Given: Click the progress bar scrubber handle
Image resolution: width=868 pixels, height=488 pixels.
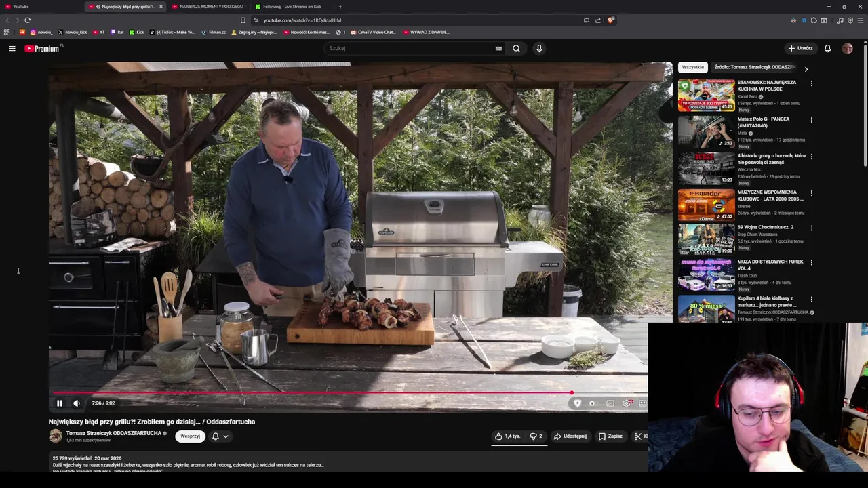Looking at the screenshot, I should (x=572, y=392).
